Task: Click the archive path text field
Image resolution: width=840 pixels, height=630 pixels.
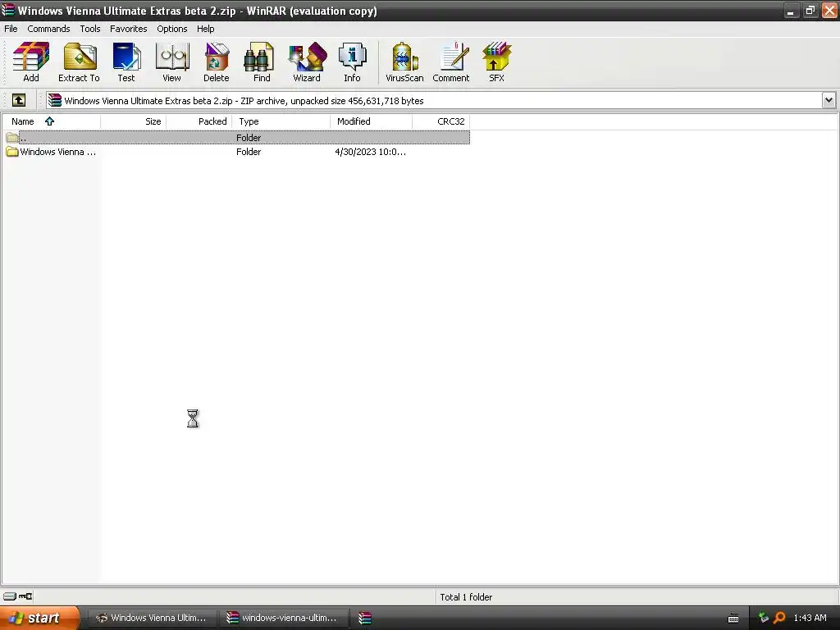Action: 434,100
